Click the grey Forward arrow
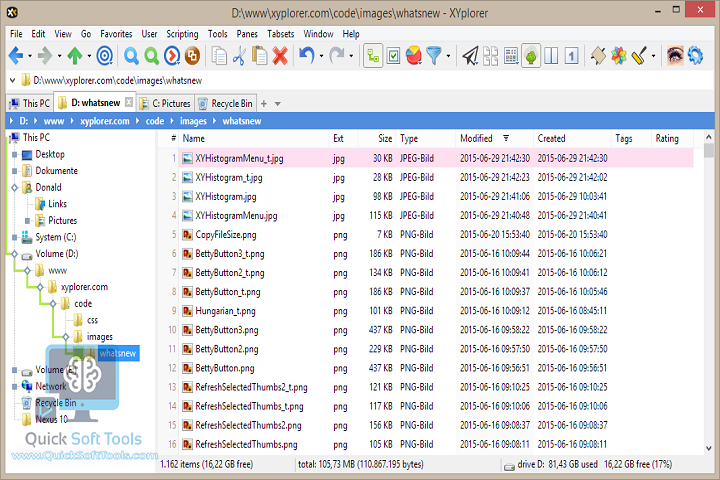 (x=45, y=56)
